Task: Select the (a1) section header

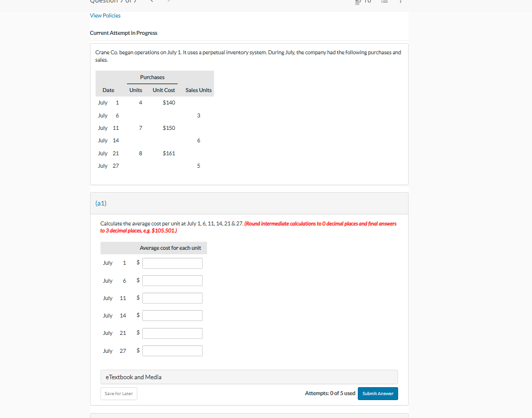Action: [101, 203]
